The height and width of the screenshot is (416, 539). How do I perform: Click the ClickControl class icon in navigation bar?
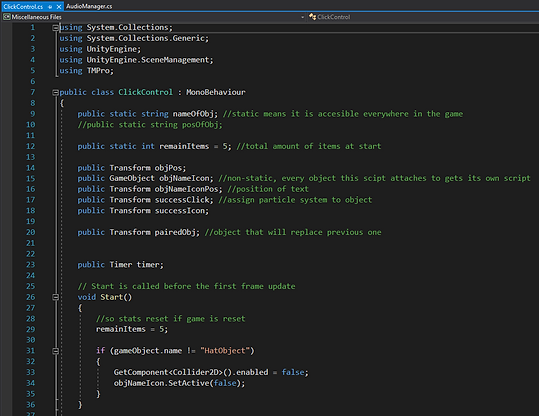(x=312, y=17)
